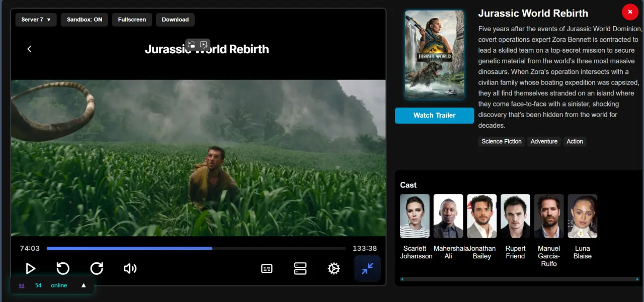Click the Fullscreen button
The image size is (644, 302).
tap(132, 20)
